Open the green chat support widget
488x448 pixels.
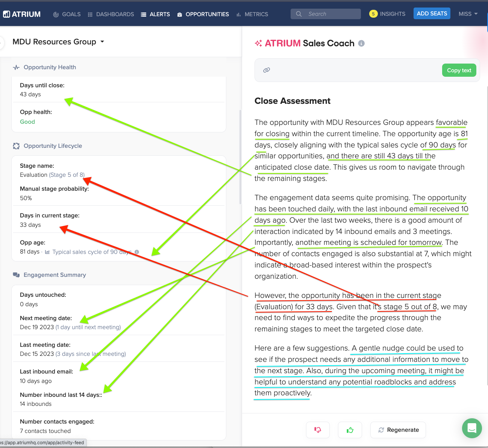[x=472, y=428]
